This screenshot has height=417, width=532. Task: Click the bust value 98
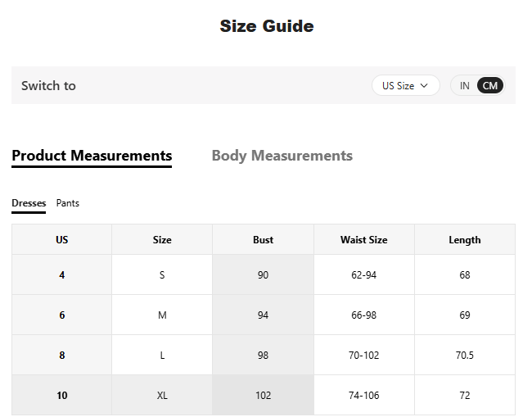tap(263, 356)
